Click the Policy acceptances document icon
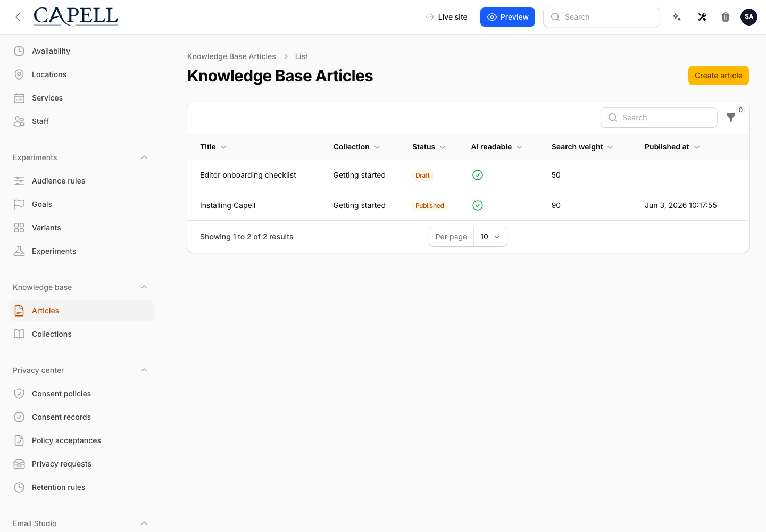Image resolution: width=766 pixels, height=532 pixels. [x=19, y=440]
